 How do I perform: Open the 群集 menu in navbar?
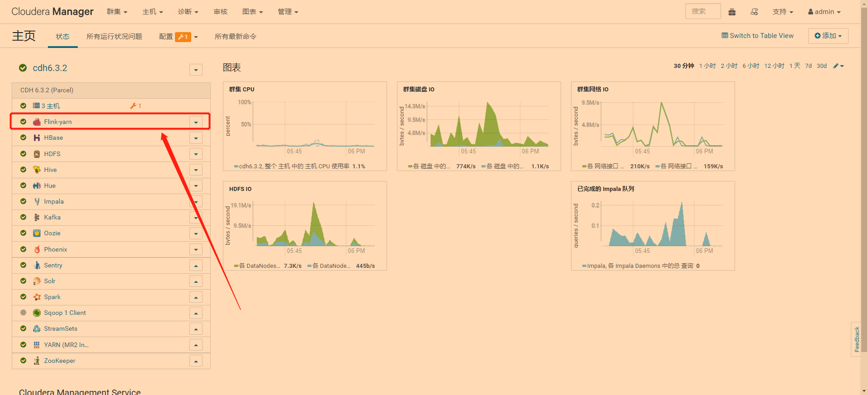pos(117,12)
